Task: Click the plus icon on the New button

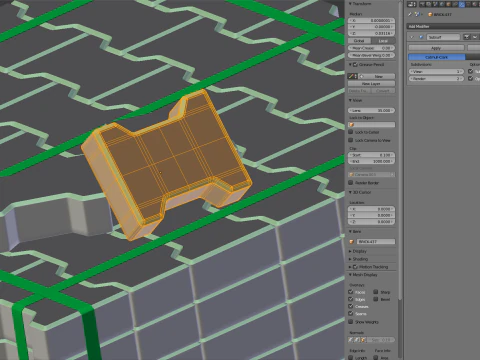Action: 362,76
